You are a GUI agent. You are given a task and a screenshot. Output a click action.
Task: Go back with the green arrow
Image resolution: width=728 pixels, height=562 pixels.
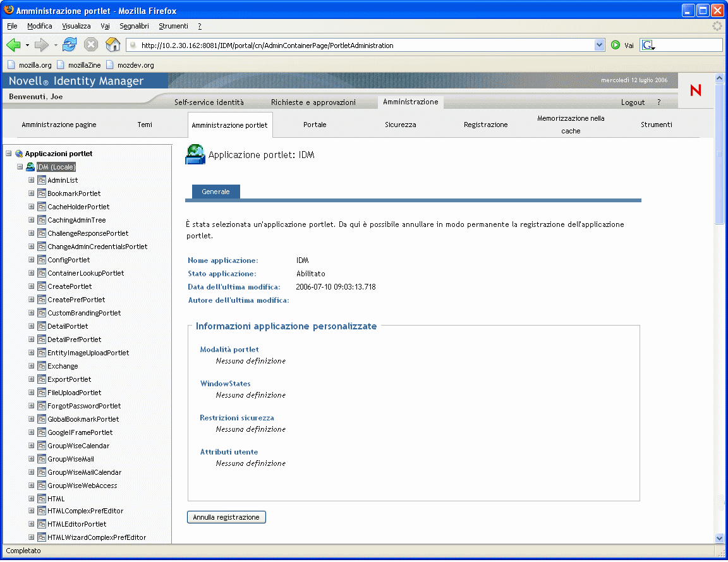[13, 45]
